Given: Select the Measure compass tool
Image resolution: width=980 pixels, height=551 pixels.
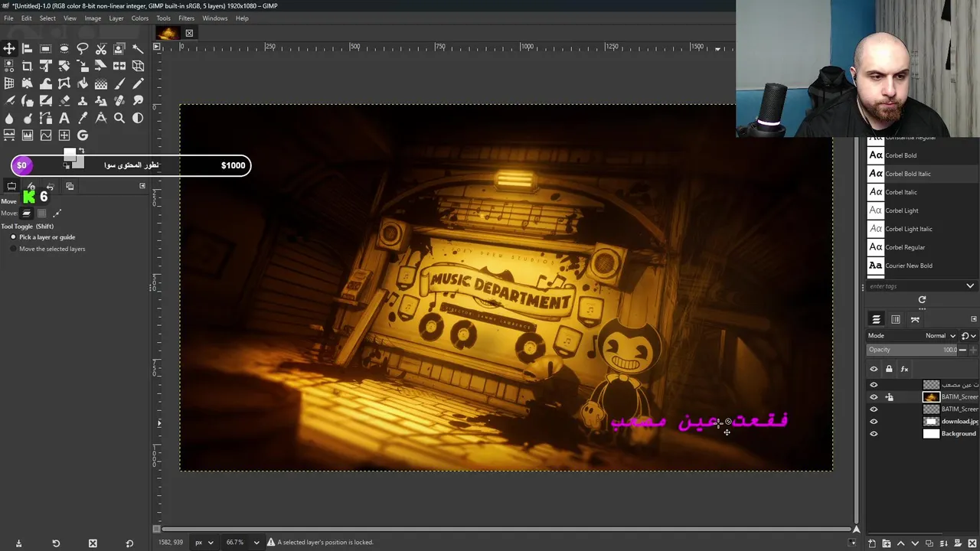Looking at the screenshot, I should 101,118.
